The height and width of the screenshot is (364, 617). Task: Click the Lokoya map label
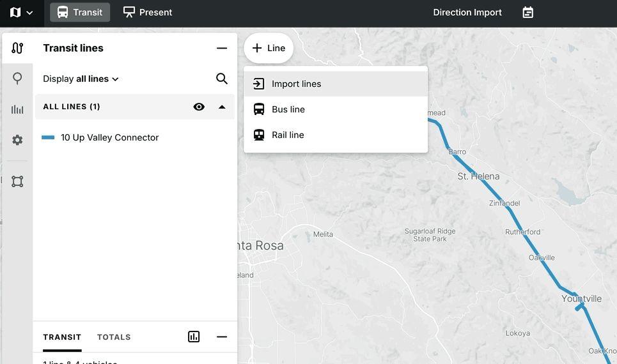click(x=518, y=333)
